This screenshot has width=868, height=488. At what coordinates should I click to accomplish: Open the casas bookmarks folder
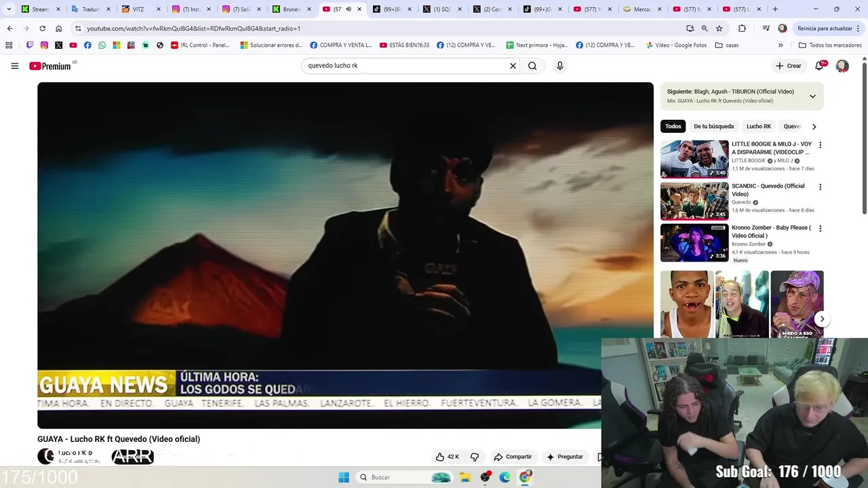tap(727, 45)
